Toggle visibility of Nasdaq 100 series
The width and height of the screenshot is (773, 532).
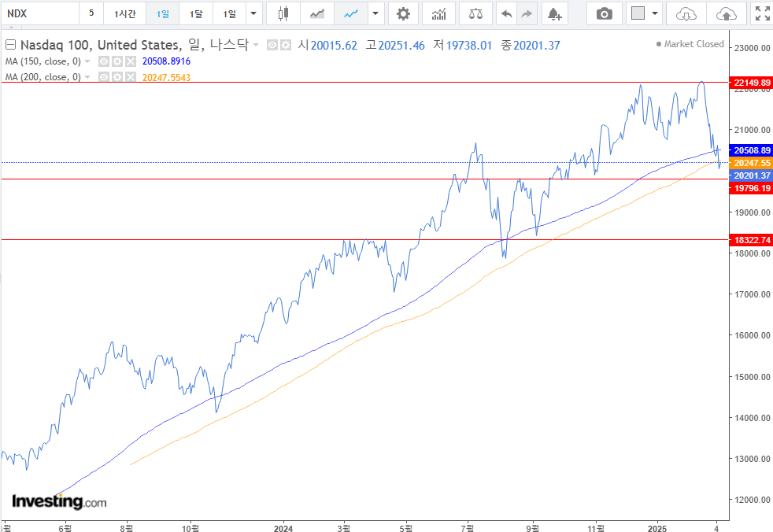[x=272, y=46]
